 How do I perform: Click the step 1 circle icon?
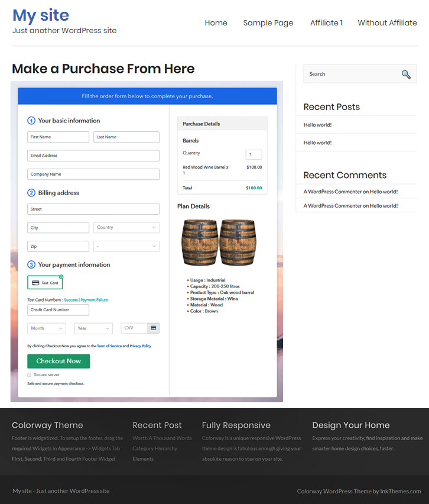click(x=31, y=121)
